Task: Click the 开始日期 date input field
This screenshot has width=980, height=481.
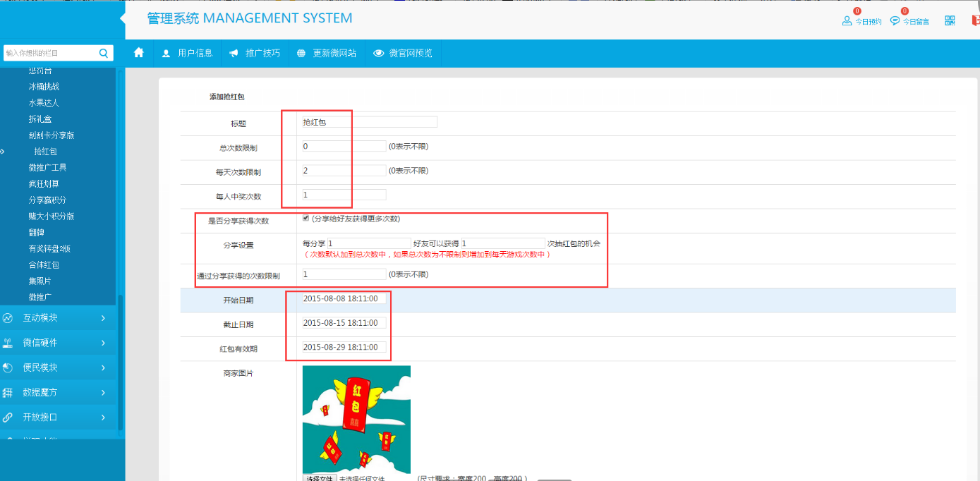Action: click(x=344, y=299)
